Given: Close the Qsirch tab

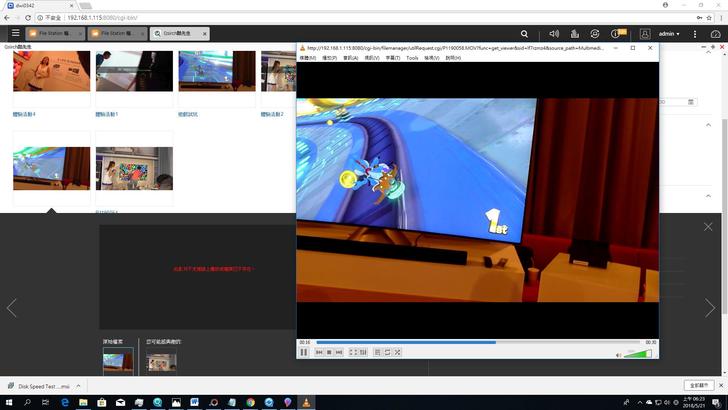Looking at the screenshot, I should pos(204,34).
